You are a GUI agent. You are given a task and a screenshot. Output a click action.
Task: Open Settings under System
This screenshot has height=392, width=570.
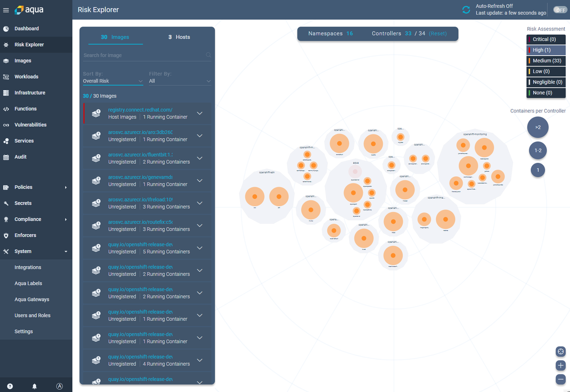(24, 332)
